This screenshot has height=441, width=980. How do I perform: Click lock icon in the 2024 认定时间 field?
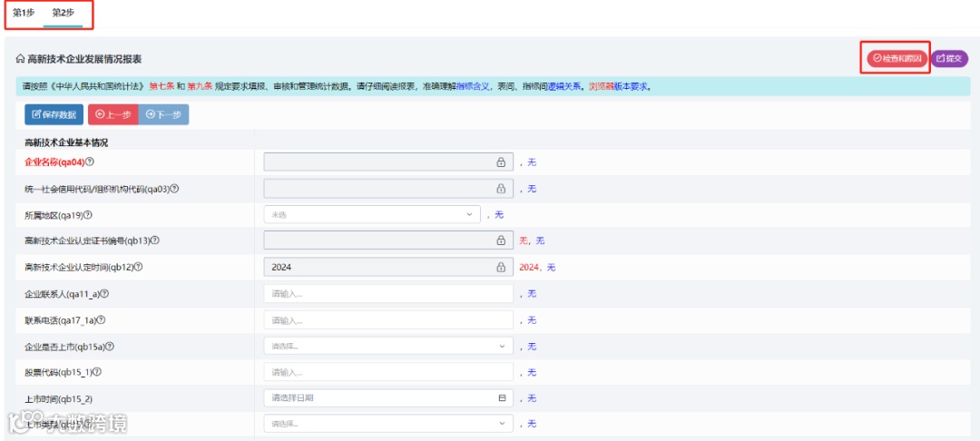coord(501,268)
